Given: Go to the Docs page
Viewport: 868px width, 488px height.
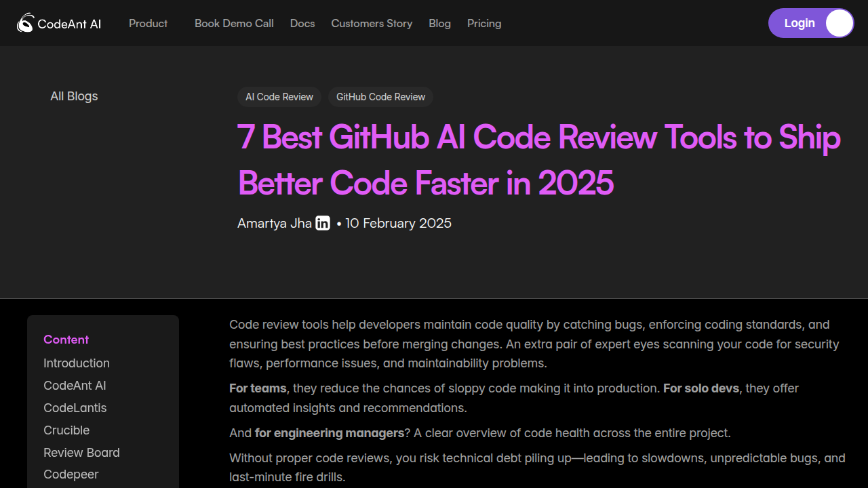Looking at the screenshot, I should point(302,23).
